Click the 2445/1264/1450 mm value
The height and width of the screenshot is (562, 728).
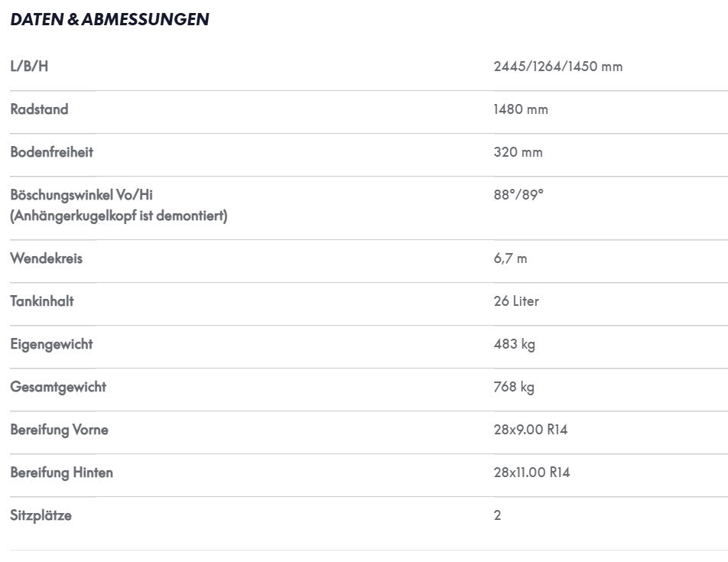click(x=558, y=67)
